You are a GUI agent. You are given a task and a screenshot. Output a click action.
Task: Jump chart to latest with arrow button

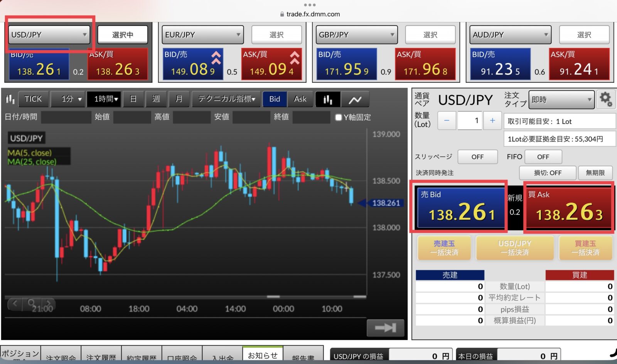[x=385, y=328]
